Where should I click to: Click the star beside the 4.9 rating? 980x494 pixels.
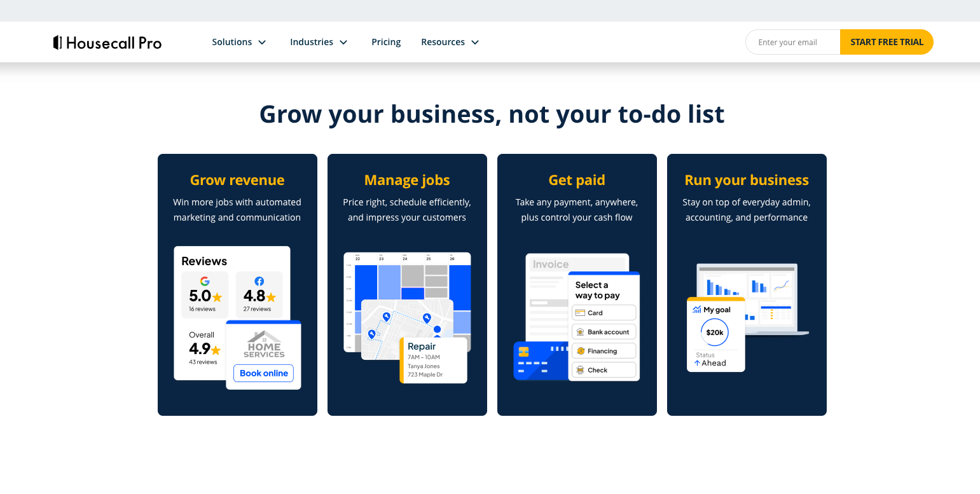(x=216, y=350)
